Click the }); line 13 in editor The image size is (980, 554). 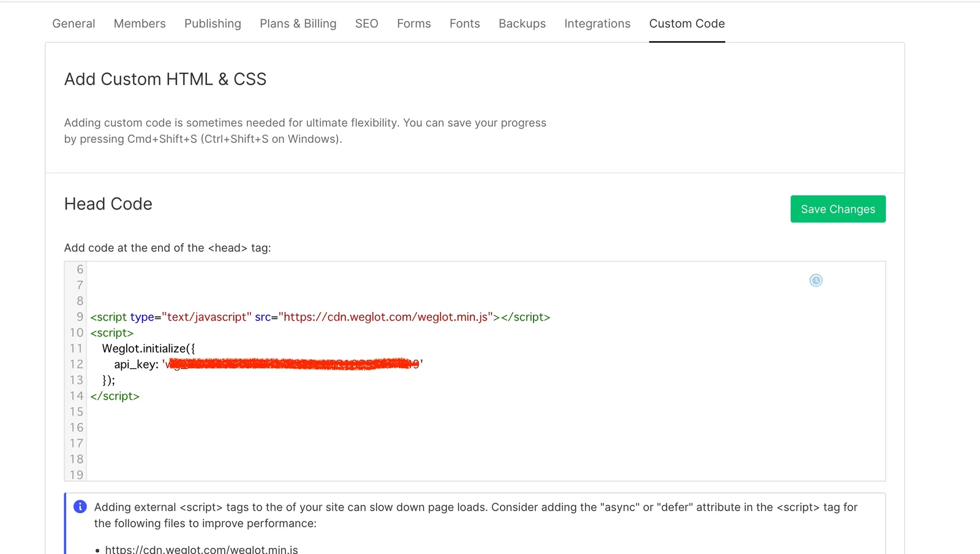108,380
